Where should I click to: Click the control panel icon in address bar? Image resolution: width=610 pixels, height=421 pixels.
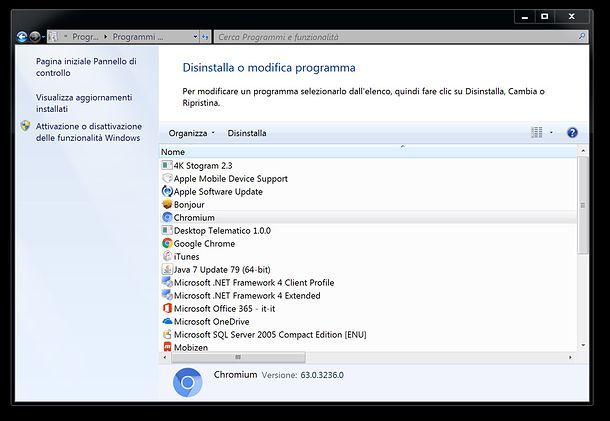[x=54, y=37]
